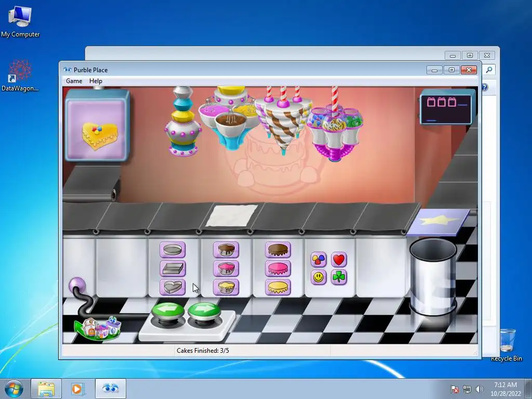Click the star shipping platform
Viewport: 532px width, 399px height.
tap(438, 222)
